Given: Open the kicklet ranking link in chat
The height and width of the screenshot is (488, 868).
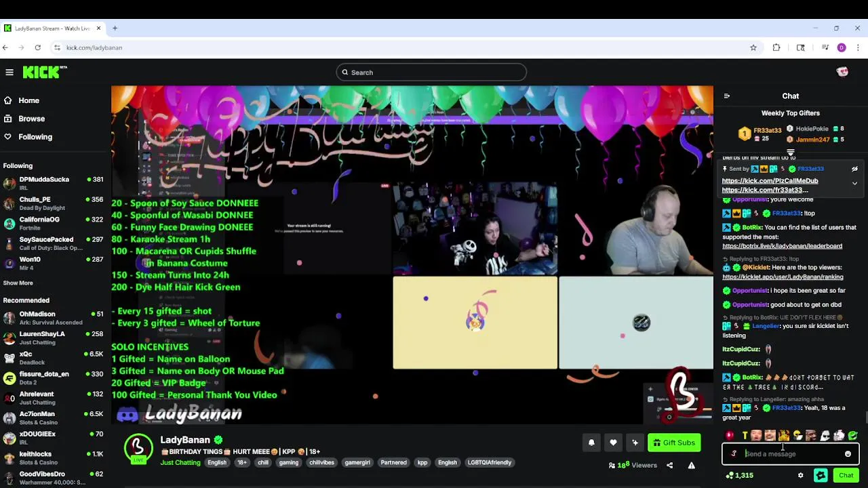Looking at the screenshot, I should tap(783, 277).
